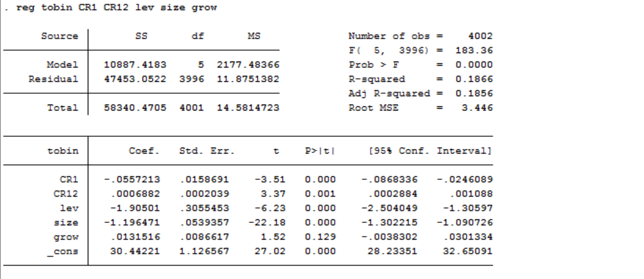Click the Root MSE value 3.446

click(478, 108)
